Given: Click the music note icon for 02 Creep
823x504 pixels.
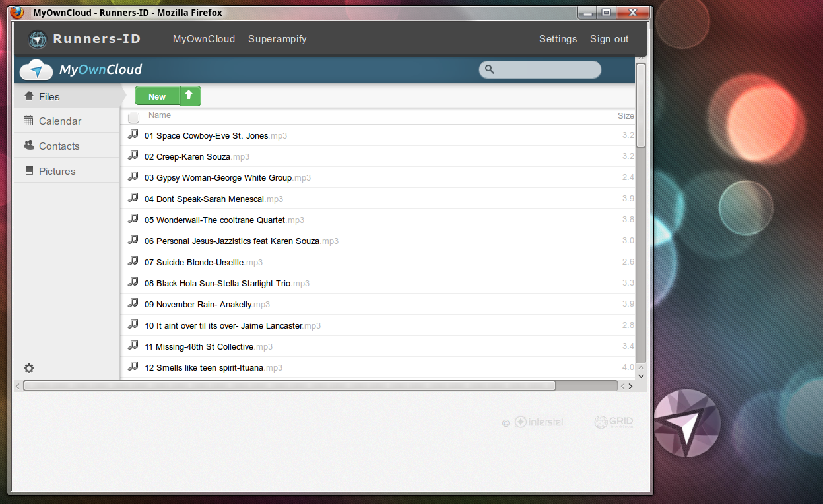Looking at the screenshot, I should pos(133,155).
